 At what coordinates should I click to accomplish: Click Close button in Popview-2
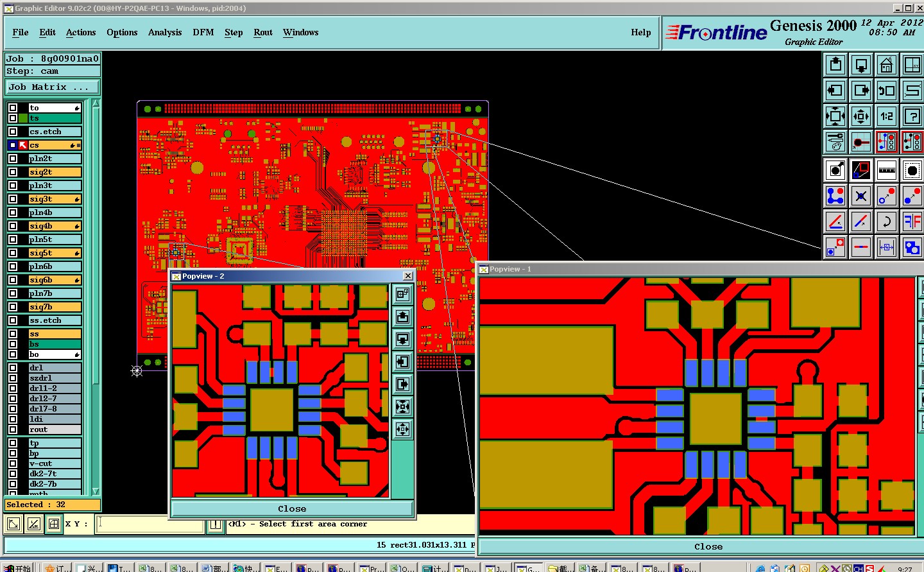click(x=292, y=508)
